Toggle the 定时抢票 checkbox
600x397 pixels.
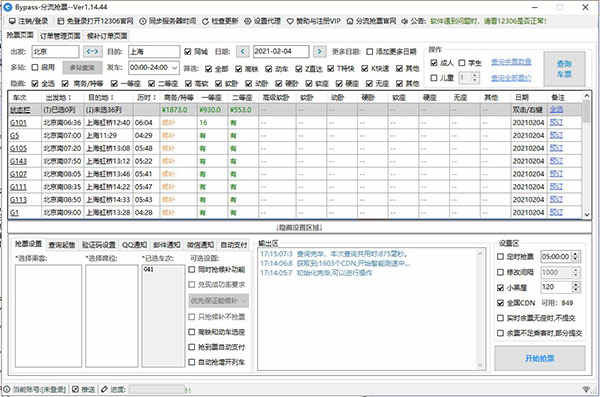pyautogui.click(x=500, y=256)
